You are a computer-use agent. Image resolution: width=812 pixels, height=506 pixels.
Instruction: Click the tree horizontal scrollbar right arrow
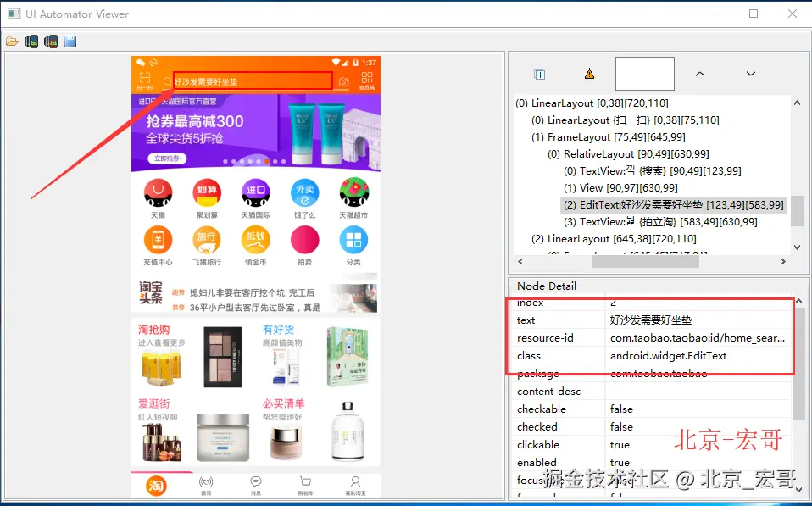pos(783,262)
